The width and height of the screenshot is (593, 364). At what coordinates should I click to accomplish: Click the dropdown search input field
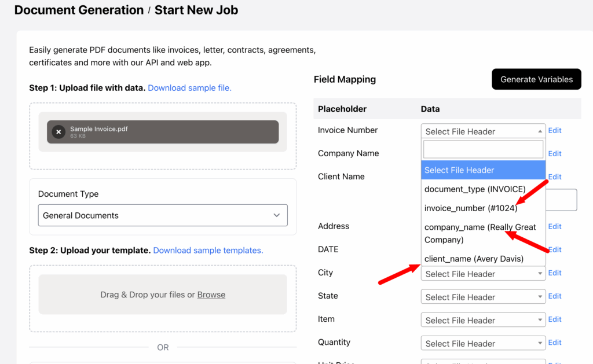click(x=483, y=149)
